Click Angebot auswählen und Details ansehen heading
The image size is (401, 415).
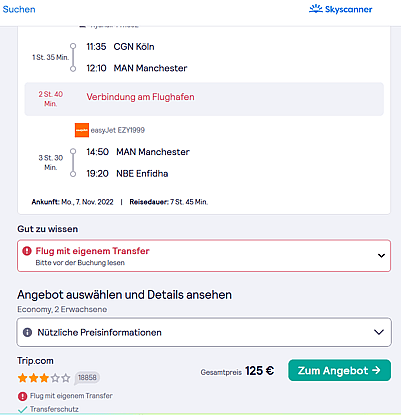coord(124,295)
